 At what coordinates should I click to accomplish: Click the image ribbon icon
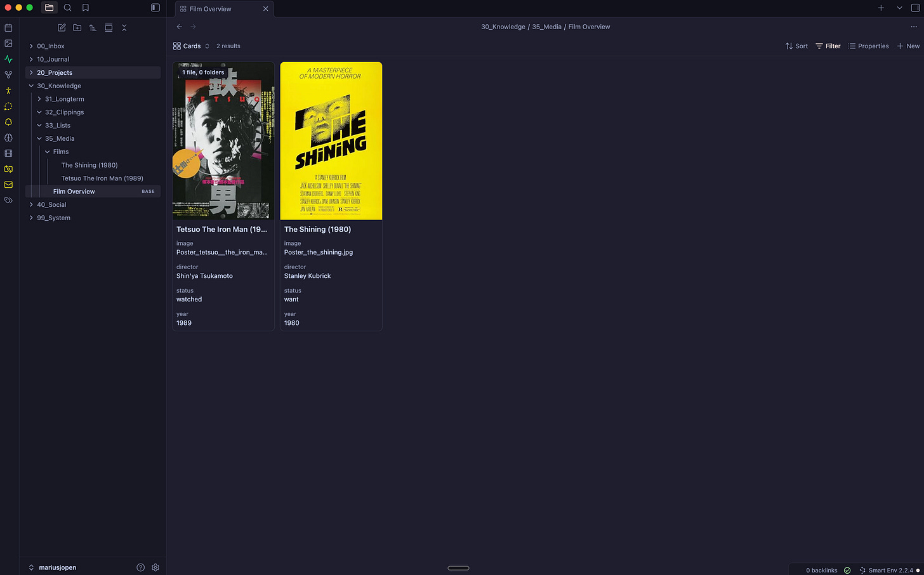(x=8, y=44)
